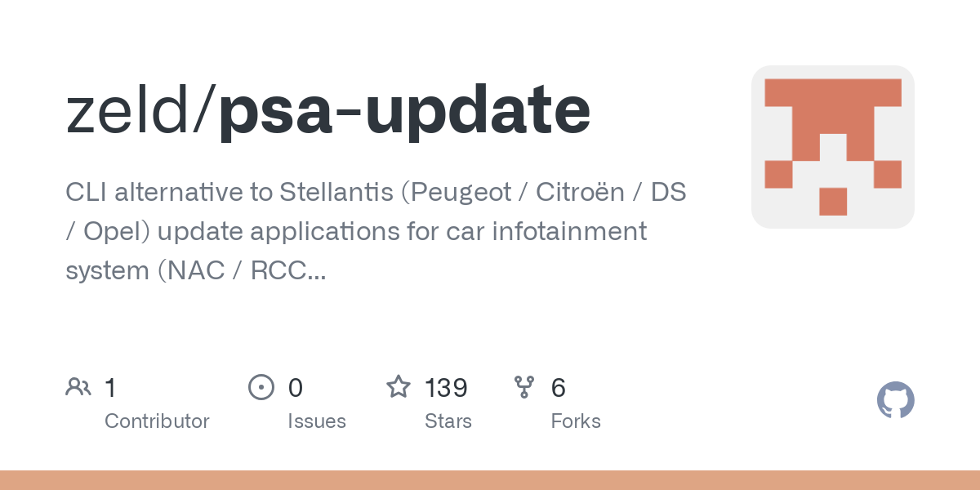Click the GitHub octocat logo
Viewport: 980px width, 490px height.
click(895, 400)
